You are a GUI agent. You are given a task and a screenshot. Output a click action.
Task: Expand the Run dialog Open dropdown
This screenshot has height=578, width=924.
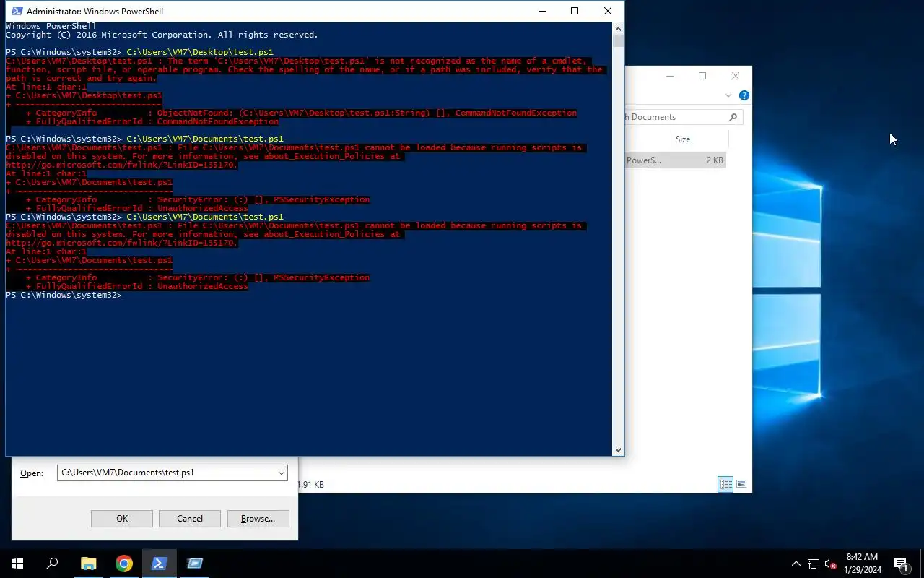(x=281, y=473)
